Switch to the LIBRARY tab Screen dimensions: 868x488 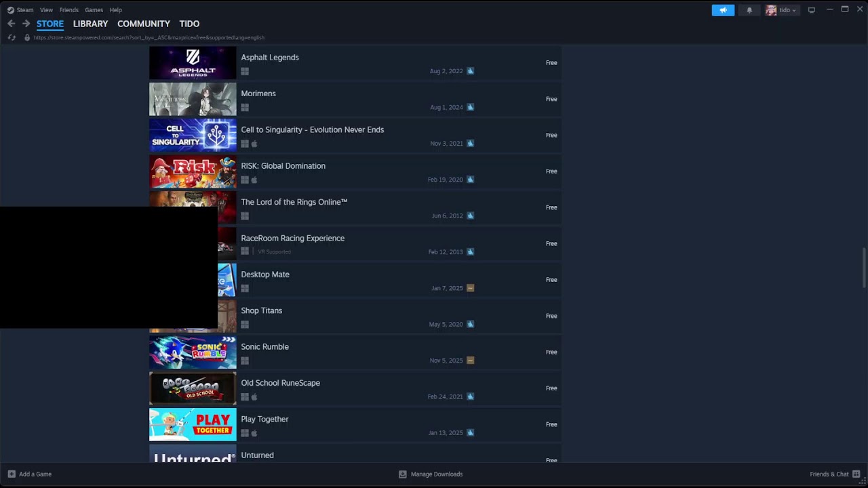point(90,24)
